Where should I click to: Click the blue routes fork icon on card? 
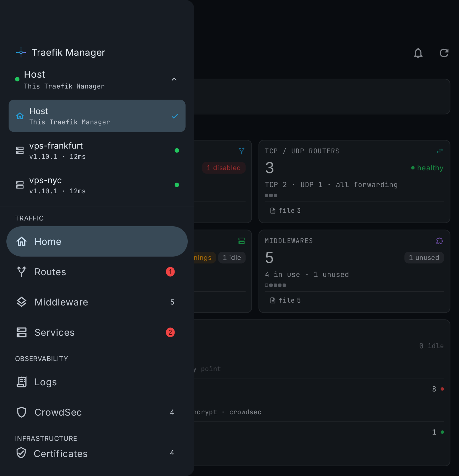tap(242, 151)
